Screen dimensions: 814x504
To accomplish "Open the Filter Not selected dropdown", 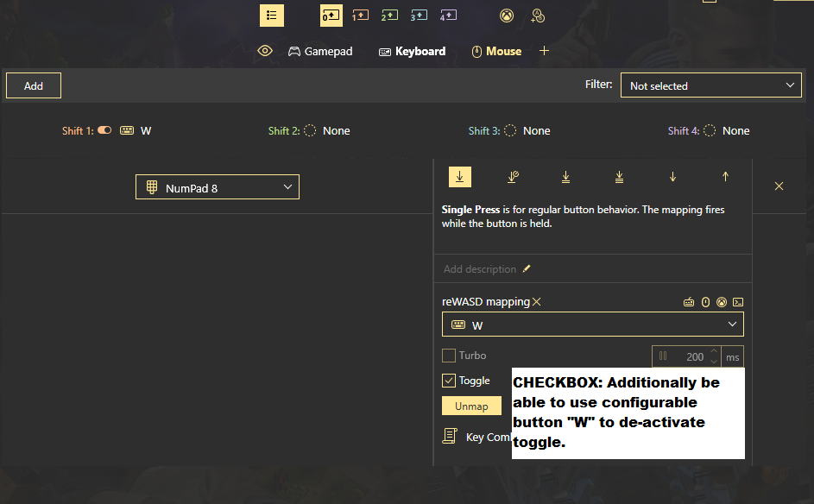I will pyautogui.click(x=710, y=85).
